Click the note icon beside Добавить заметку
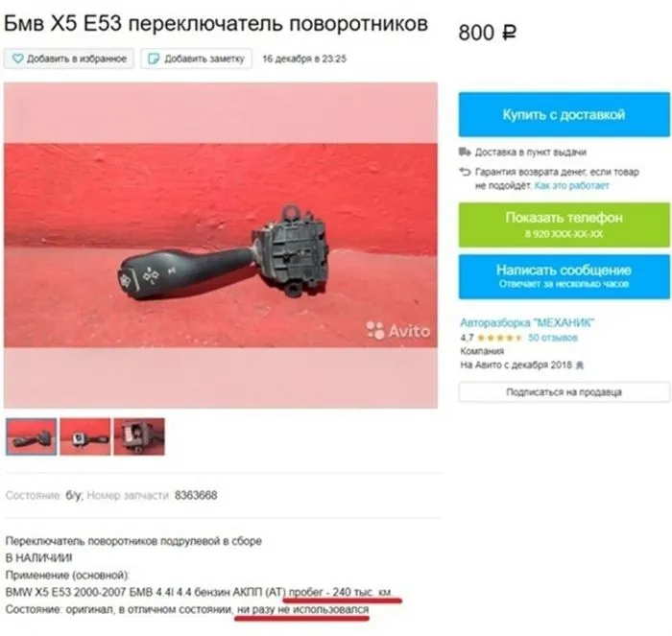This screenshot has width=672, height=636. pos(154,59)
